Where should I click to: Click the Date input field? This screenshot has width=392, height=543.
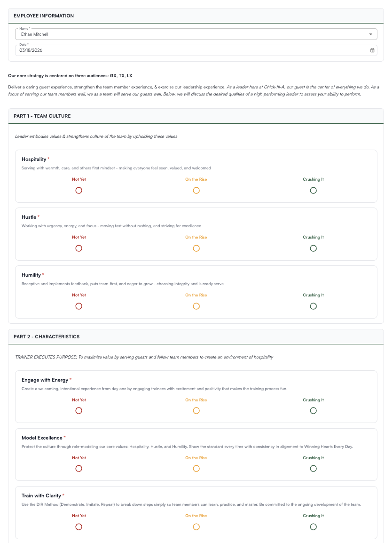(x=188, y=50)
